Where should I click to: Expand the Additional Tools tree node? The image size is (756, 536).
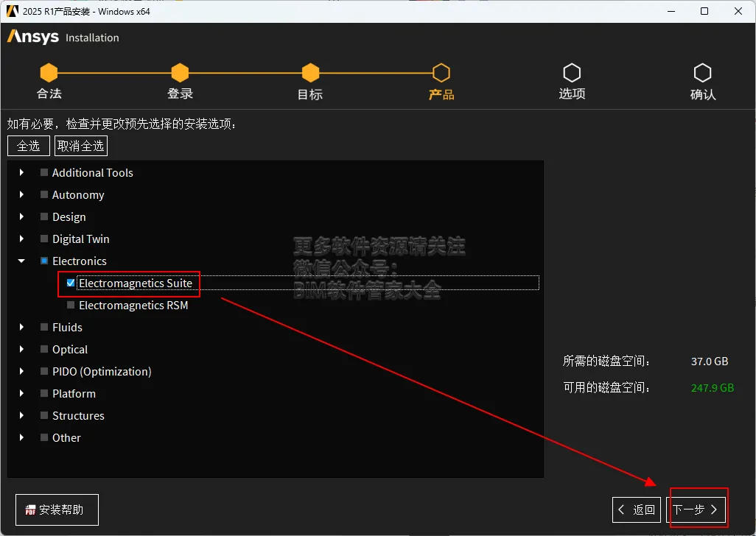tap(21, 172)
